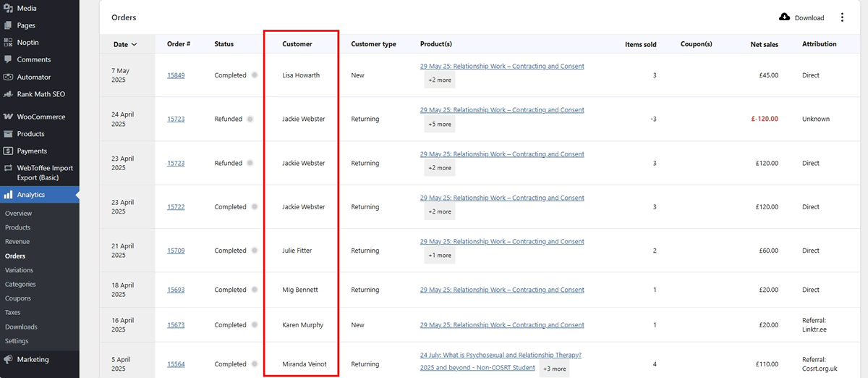The image size is (868, 378).
Task: Go to Analytics Variations submenu
Action: 20,270
